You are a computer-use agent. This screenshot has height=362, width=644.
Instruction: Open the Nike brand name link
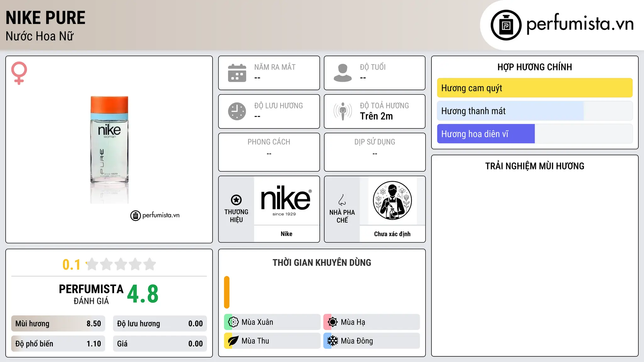click(286, 234)
